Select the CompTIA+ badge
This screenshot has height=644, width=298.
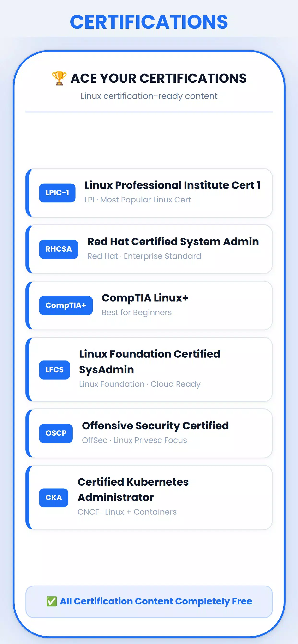[66, 305]
